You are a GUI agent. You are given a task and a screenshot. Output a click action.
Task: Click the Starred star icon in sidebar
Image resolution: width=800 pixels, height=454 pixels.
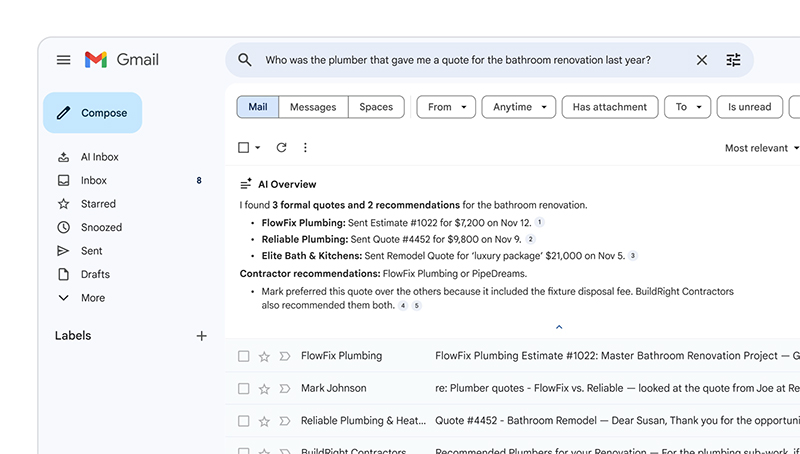pyautogui.click(x=63, y=204)
